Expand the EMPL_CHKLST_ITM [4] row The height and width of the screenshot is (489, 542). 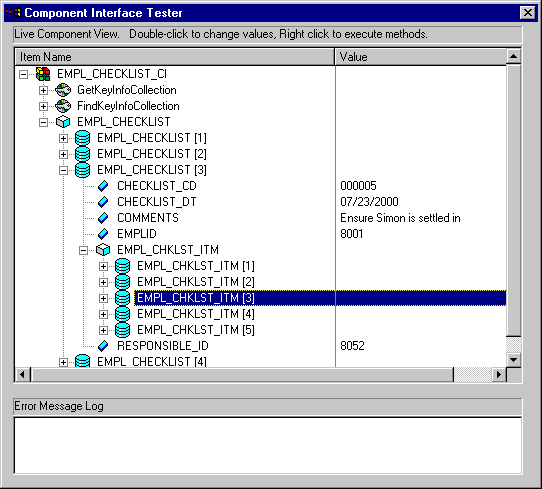103,314
